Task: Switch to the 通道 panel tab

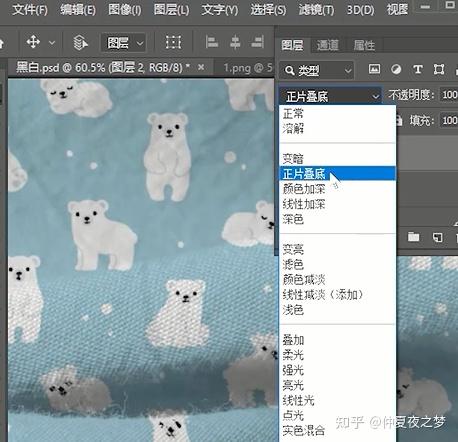Action: 327,45
